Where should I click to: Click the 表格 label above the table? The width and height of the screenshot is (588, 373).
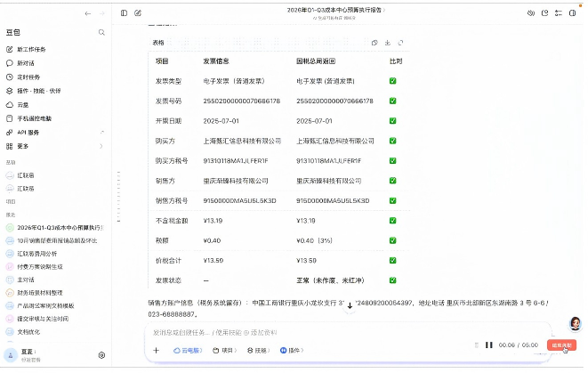click(158, 43)
